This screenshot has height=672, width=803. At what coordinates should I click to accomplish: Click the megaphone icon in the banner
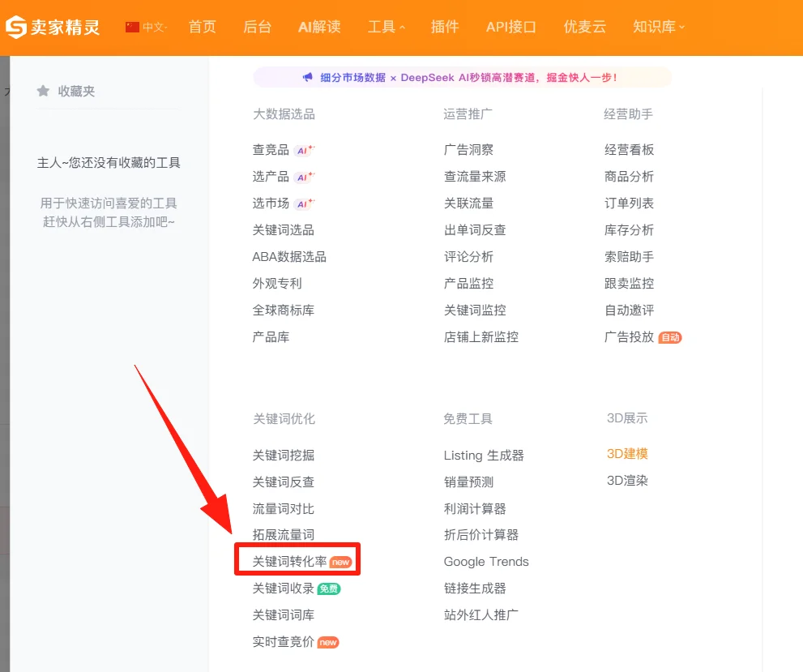click(307, 77)
